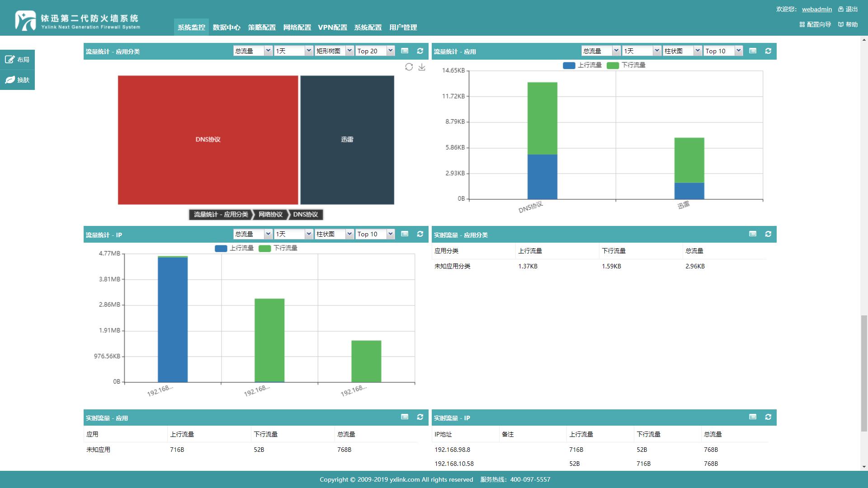The width and height of the screenshot is (868, 488).
Task: Open 总流量 dropdown in 流量统计-应用分类 panel
Action: (x=253, y=51)
